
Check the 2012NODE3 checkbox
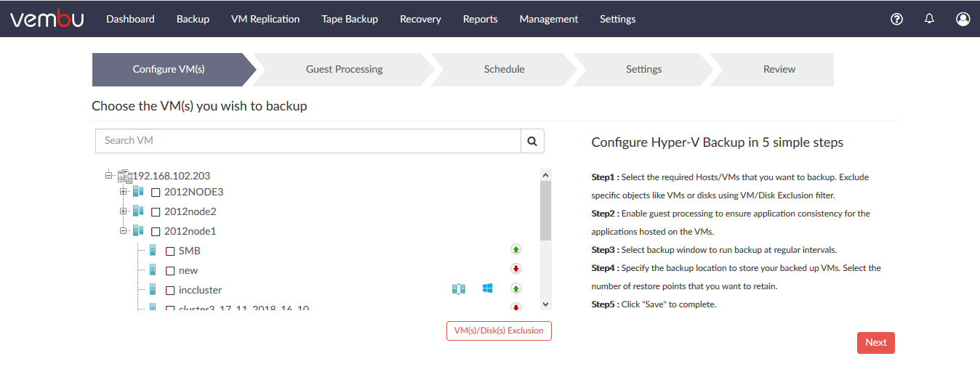click(x=156, y=193)
